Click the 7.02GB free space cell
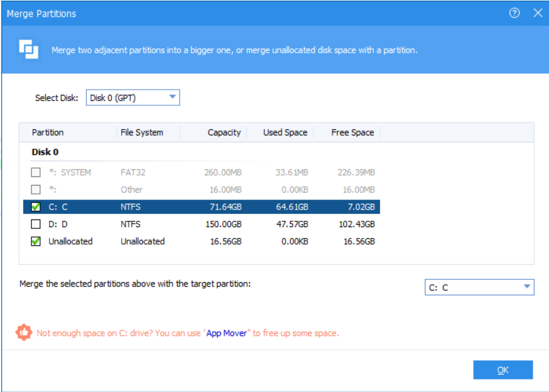This screenshot has height=392, width=549. click(361, 207)
